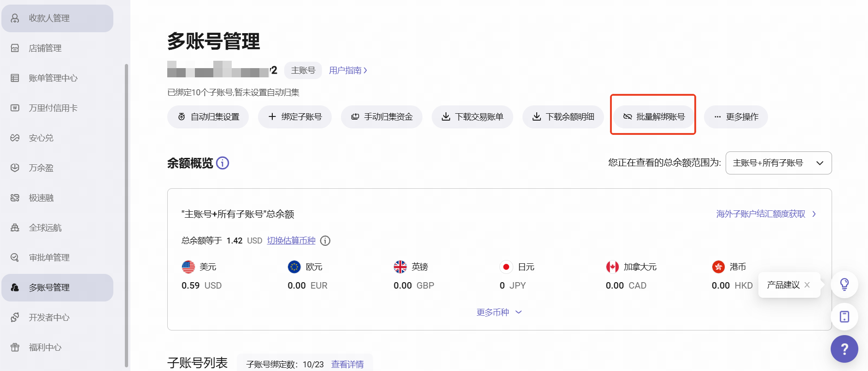Click the 加拿大元 flag icon
This screenshot has height=371, width=868.
point(612,267)
